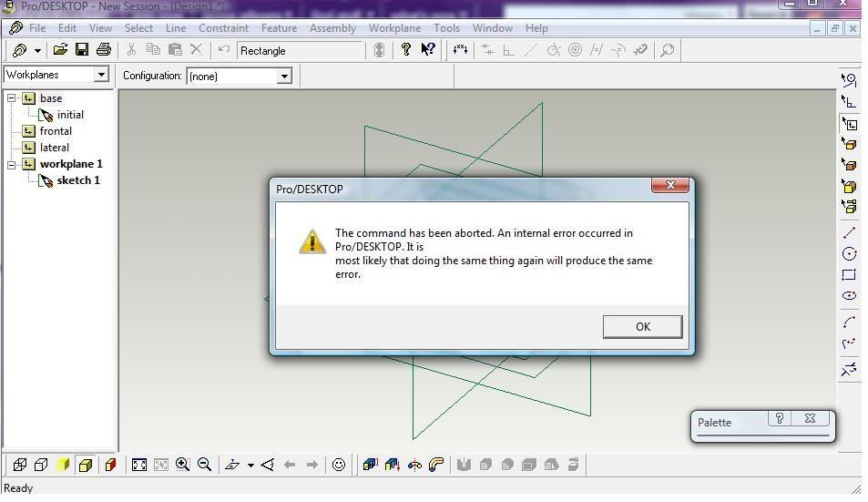
Task: Click the smiley face icon in bottom toolbar
Action: pos(339,465)
